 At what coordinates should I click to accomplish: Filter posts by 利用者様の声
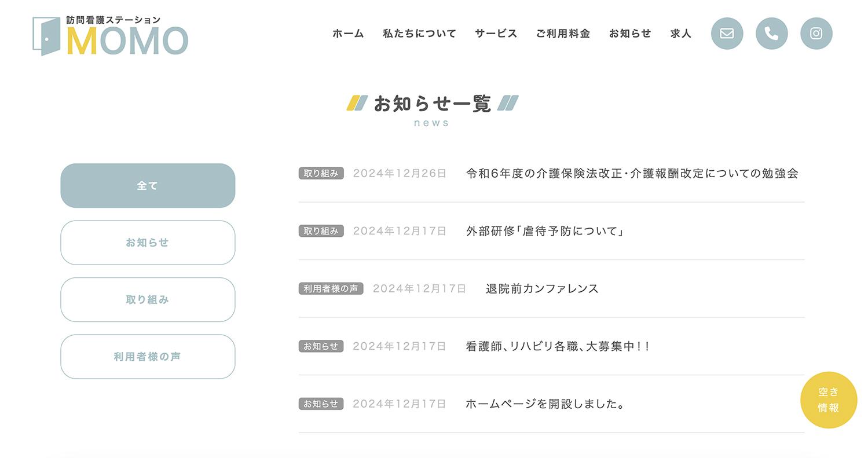pos(148,356)
